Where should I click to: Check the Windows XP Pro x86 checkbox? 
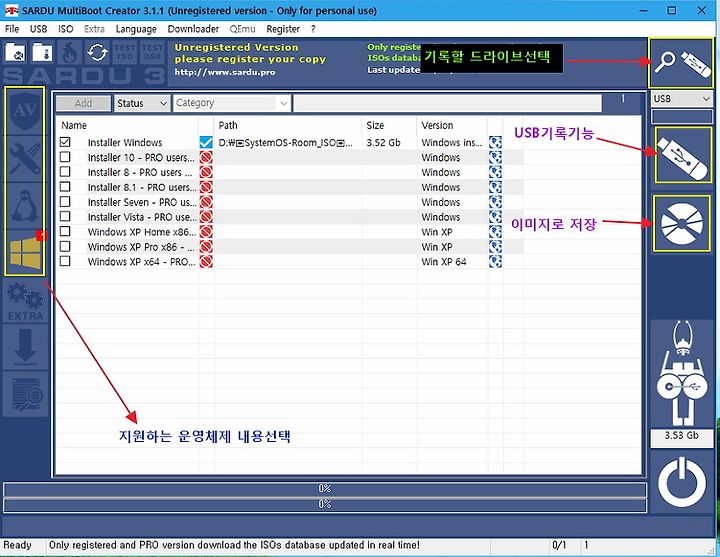click(x=65, y=246)
